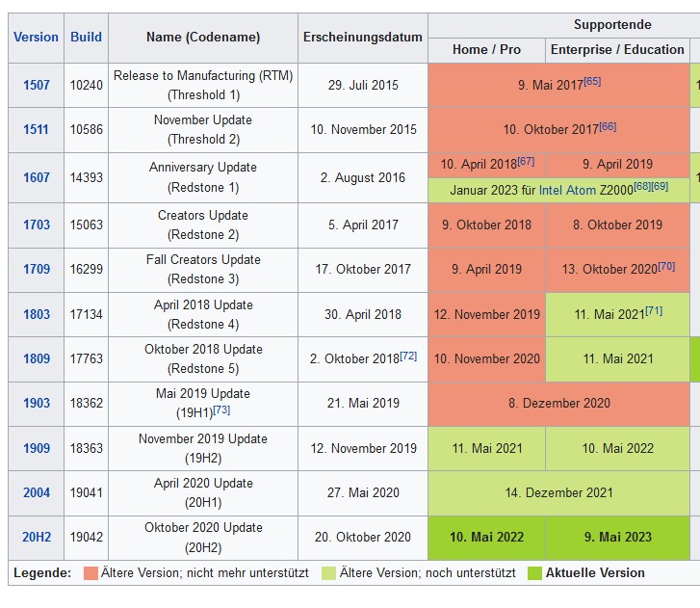Image resolution: width=700 pixels, height=608 pixels.
Task: Click release date '17. Oktober 2017'
Action: click(x=363, y=270)
